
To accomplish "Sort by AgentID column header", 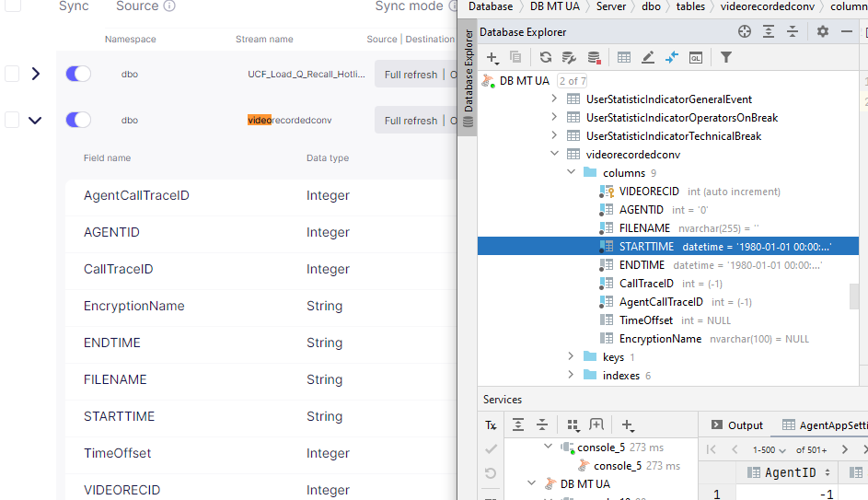I will (x=789, y=472).
